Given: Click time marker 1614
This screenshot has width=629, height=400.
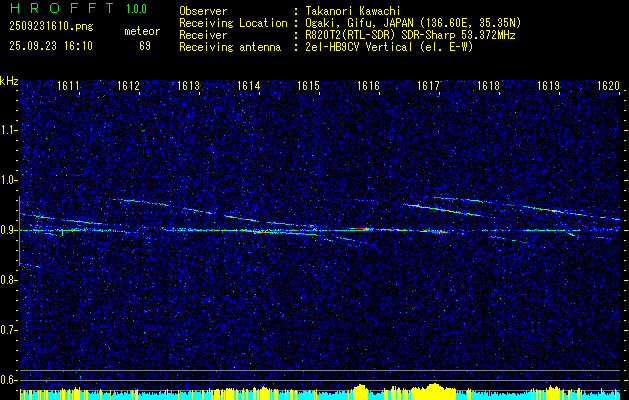Looking at the screenshot, I should [248, 86].
